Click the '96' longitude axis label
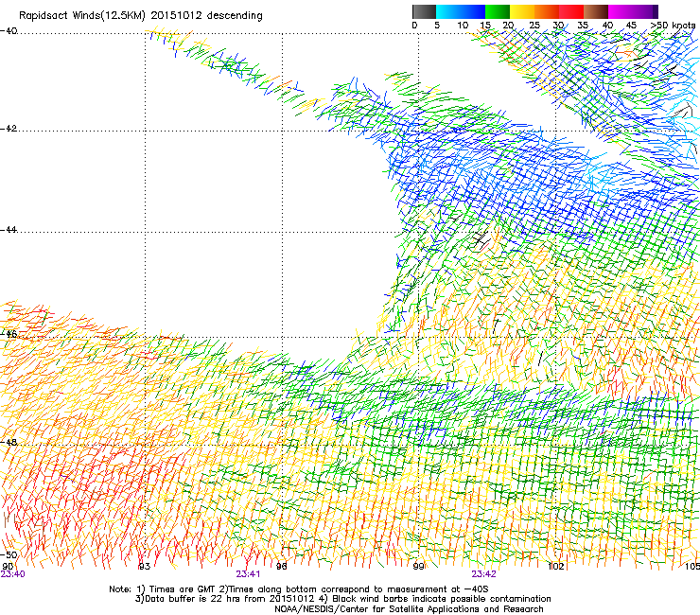This screenshot has width=700, height=615. tap(281, 567)
